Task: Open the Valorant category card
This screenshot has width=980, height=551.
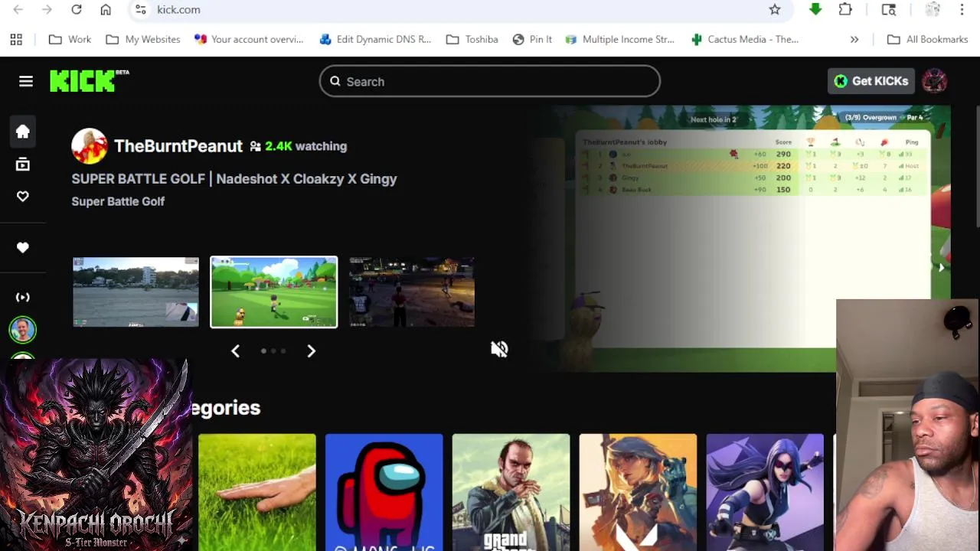Action: (639, 492)
